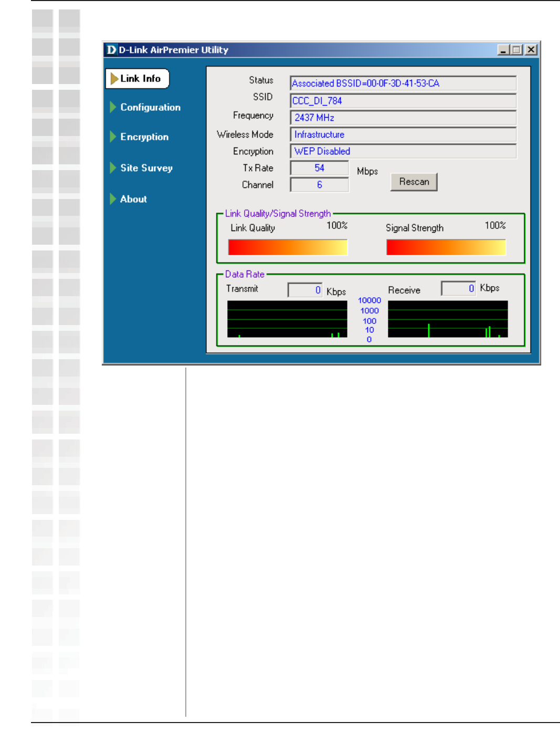
Task: Open the About section
Action: tap(133, 199)
